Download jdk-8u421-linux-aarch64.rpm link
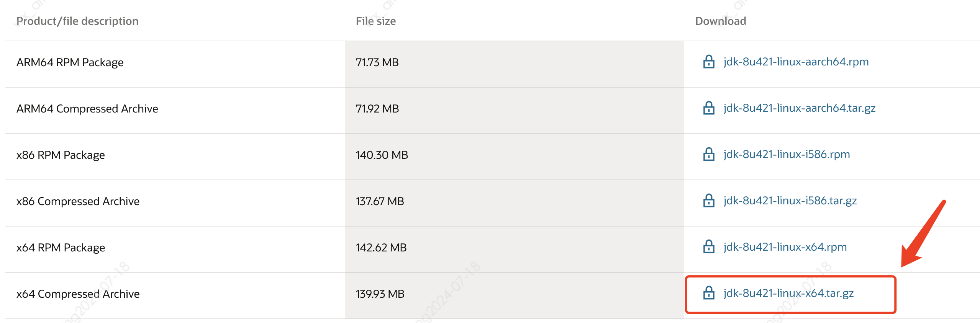 point(796,62)
